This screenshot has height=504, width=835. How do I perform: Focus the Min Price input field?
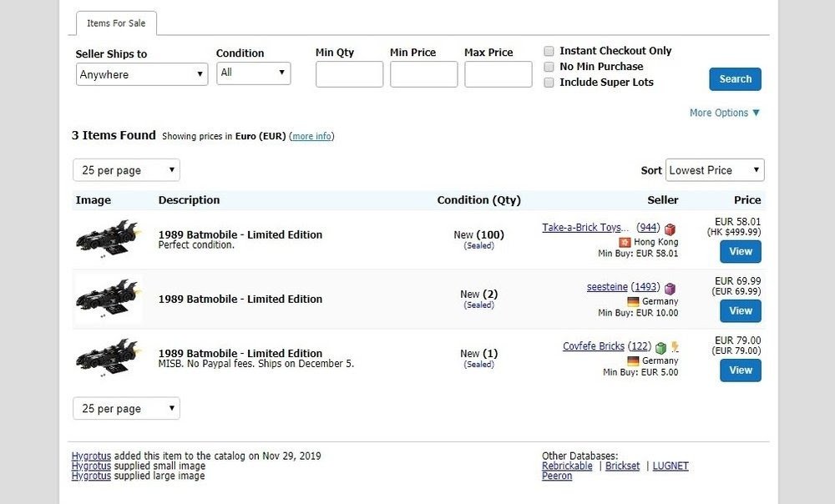coord(424,74)
